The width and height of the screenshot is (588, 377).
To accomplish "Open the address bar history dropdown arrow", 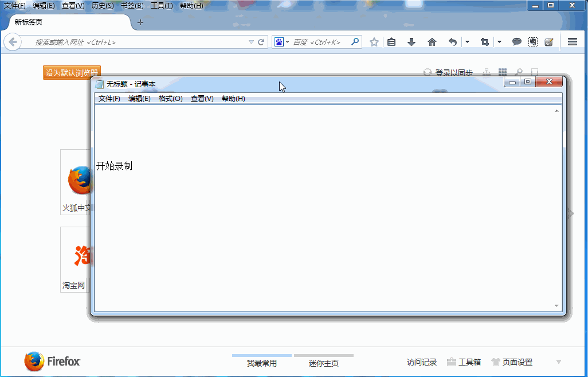I will (251, 42).
